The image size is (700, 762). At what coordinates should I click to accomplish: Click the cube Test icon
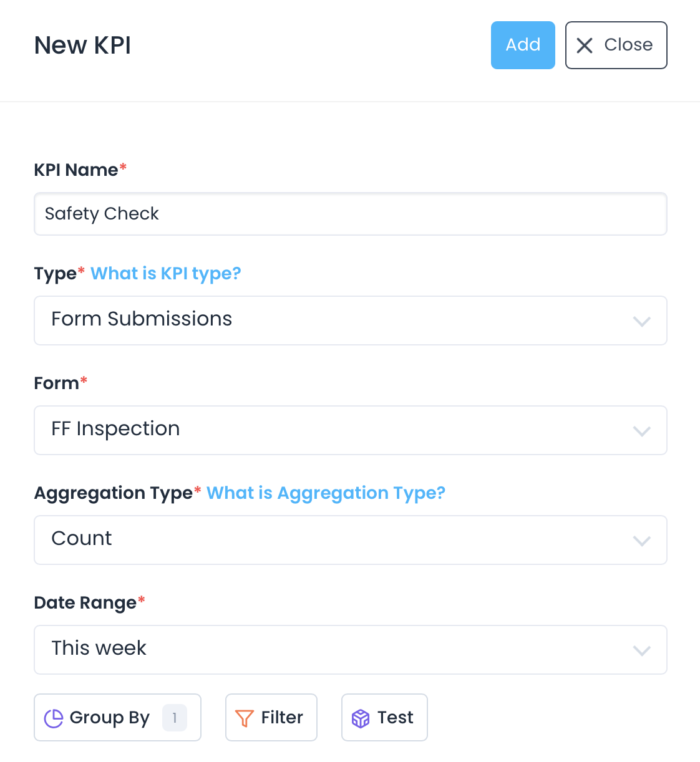361,718
